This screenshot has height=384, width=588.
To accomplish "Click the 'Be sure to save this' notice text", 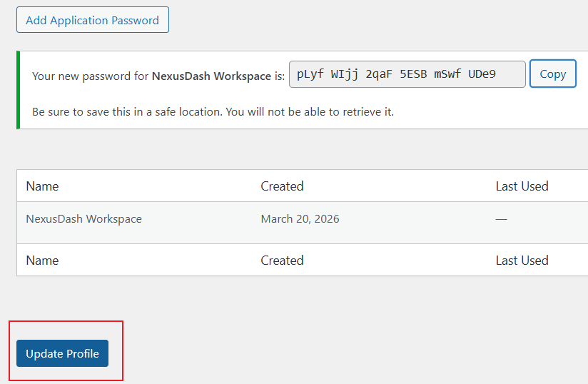I will pos(213,112).
